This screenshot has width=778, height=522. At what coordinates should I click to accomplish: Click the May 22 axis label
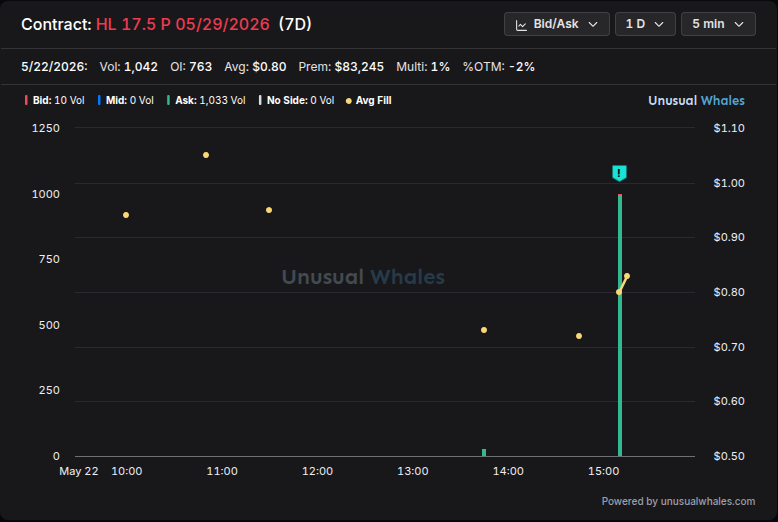[78, 471]
